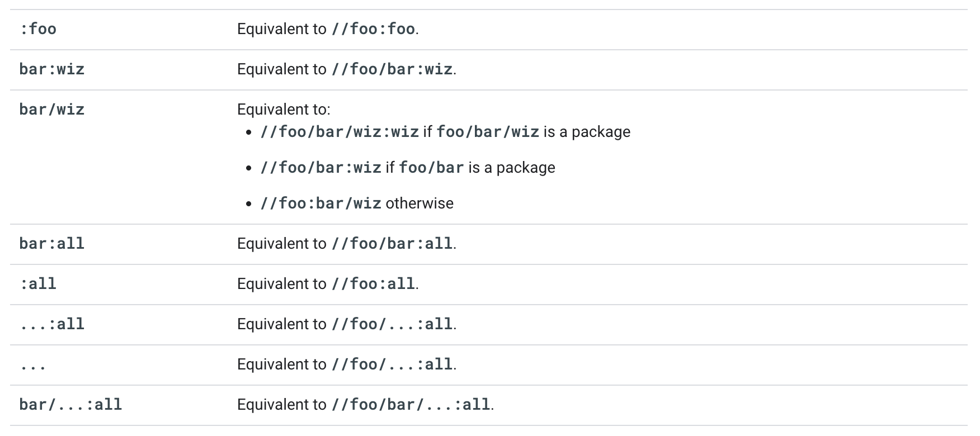Select the ...:all pattern cell
Viewport: 980px width, 436px height.
tap(52, 324)
